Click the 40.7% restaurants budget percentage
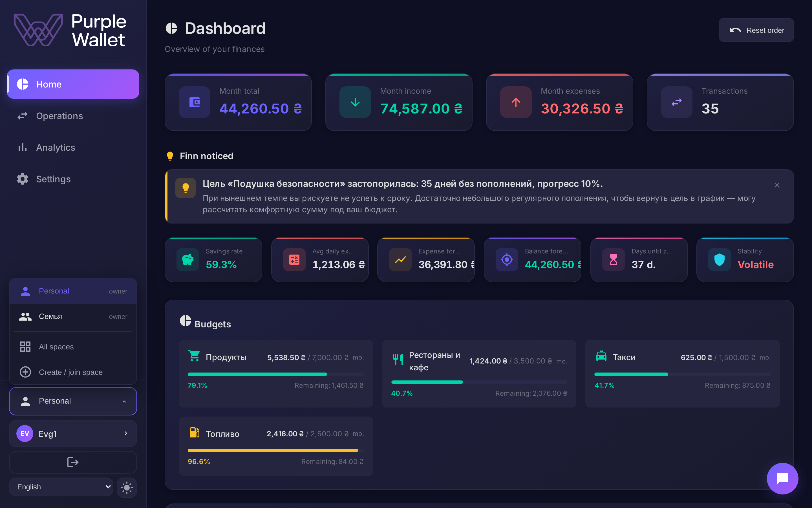Screen dimensions: 812x508 (402, 393)
